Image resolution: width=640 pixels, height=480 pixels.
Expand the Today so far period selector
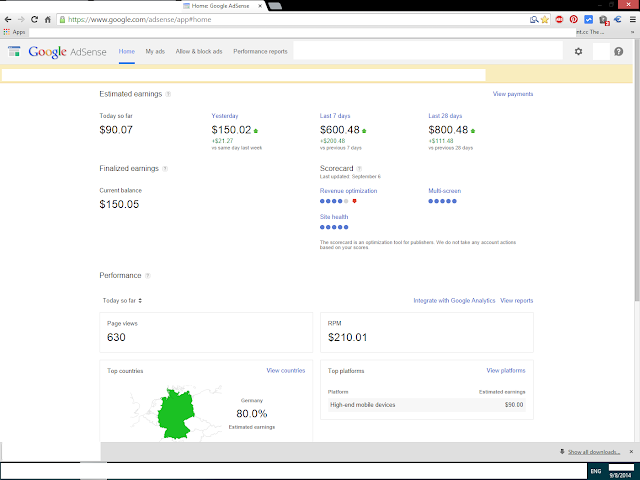[x=122, y=300]
